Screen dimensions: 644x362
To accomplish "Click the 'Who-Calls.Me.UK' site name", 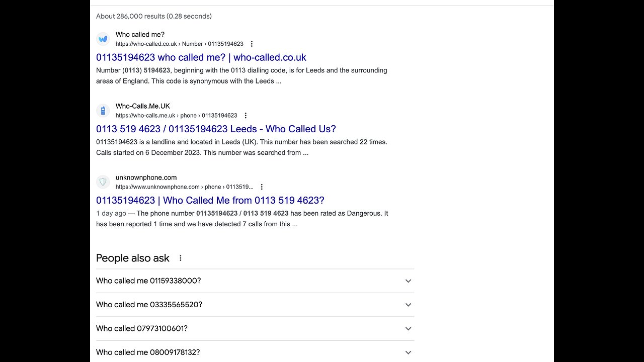I will click(x=143, y=106).
